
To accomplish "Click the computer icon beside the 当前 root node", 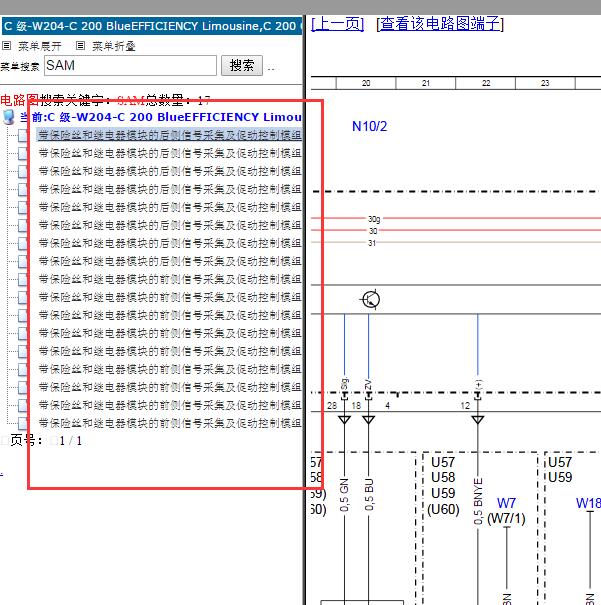I will (8, 117).
